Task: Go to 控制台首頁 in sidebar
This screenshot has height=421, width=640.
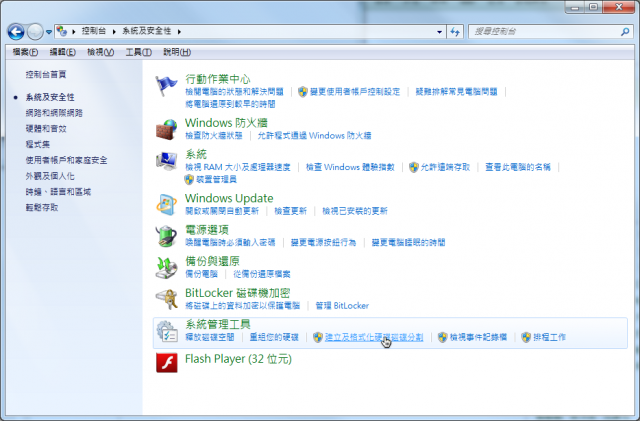Action: (x=46, y=74)
